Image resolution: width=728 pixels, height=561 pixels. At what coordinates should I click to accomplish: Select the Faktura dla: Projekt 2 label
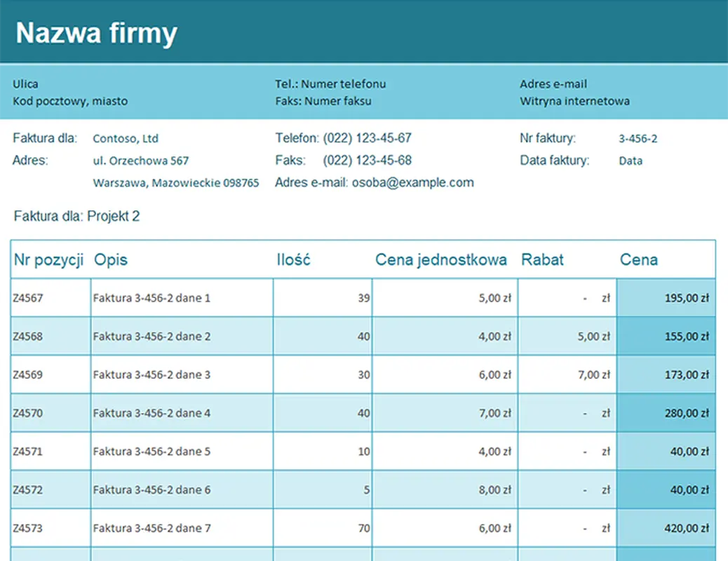tap(76, 216)
